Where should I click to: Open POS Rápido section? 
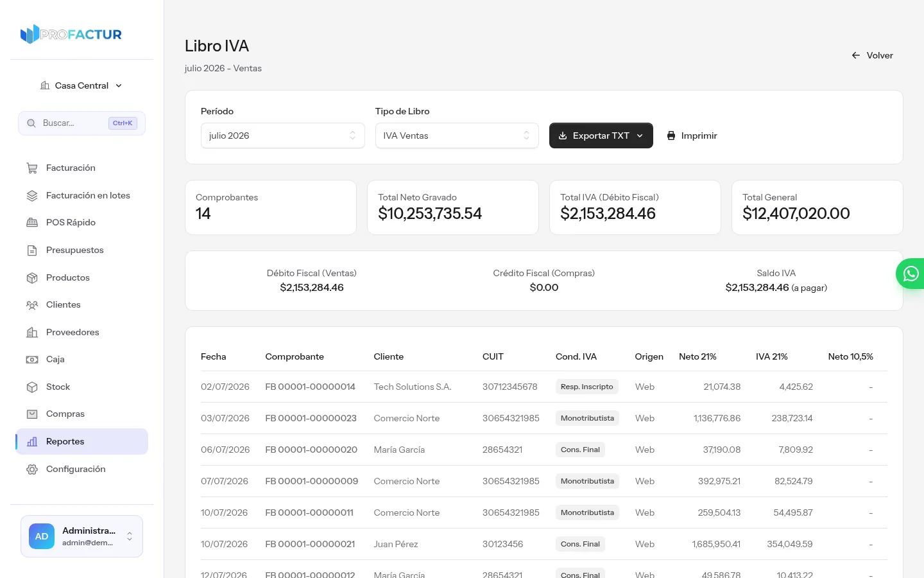tap(81, 222)
